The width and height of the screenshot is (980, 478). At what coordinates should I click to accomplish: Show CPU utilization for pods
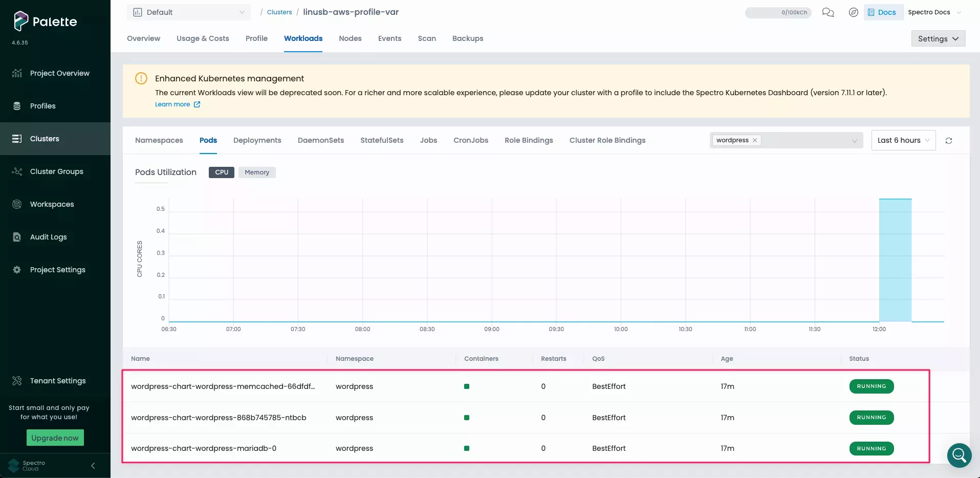point(221,172)
